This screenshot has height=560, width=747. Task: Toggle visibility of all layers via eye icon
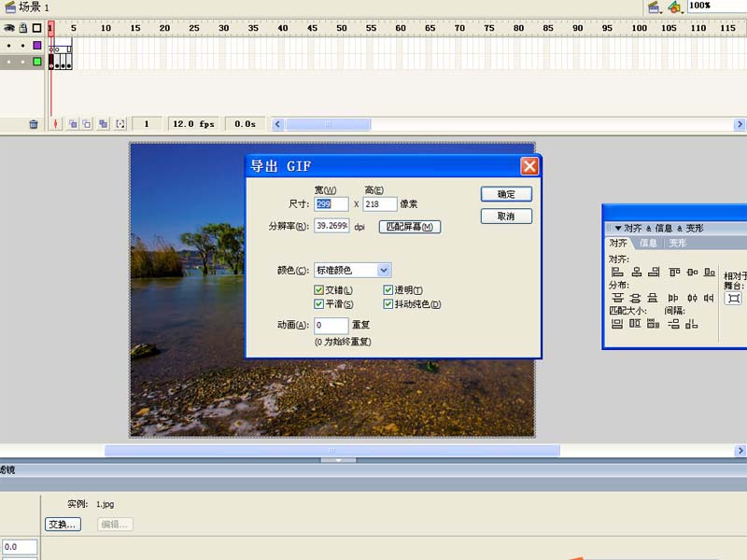9,28
